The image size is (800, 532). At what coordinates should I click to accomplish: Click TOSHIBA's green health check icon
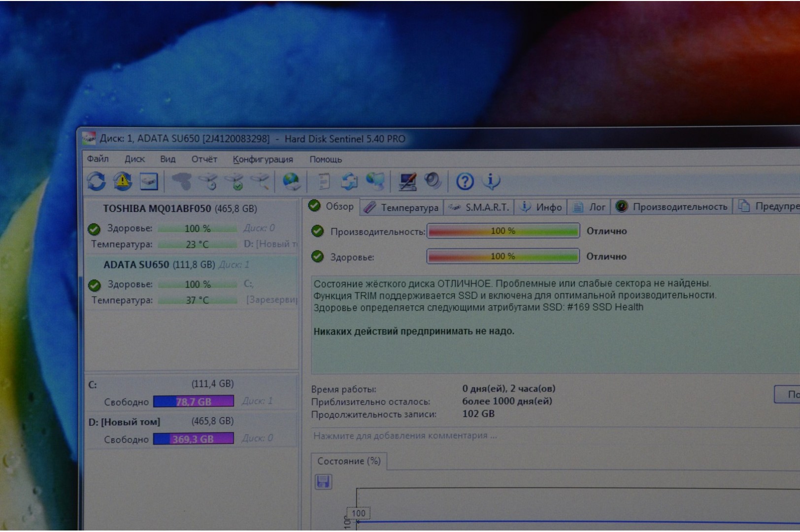(x=94, y=229)
